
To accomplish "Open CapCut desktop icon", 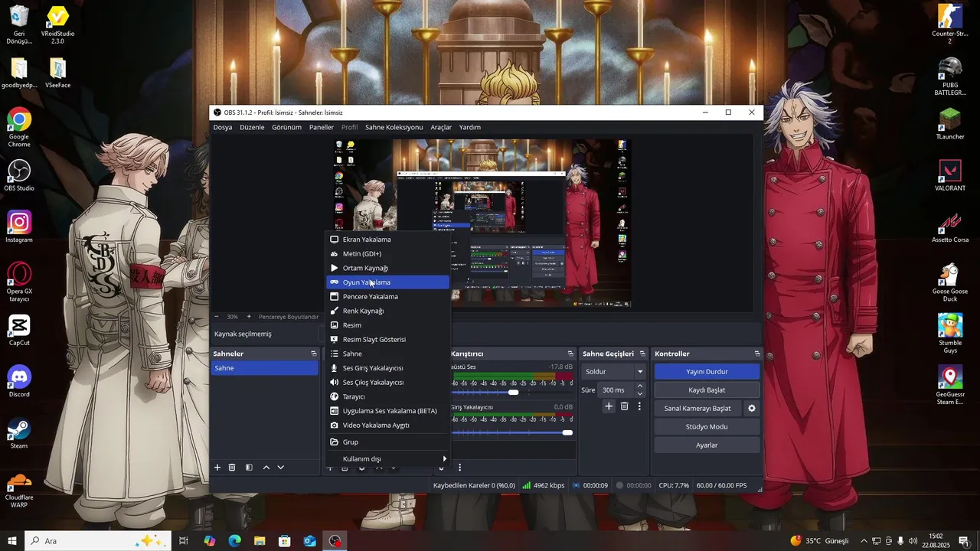I will coord(19,329).
